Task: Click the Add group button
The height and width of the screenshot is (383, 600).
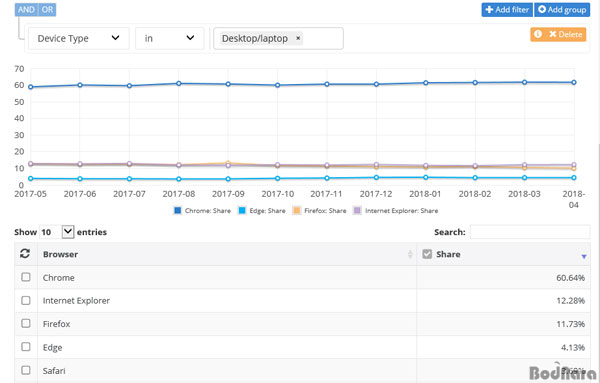Action: [x=562, y=10]
